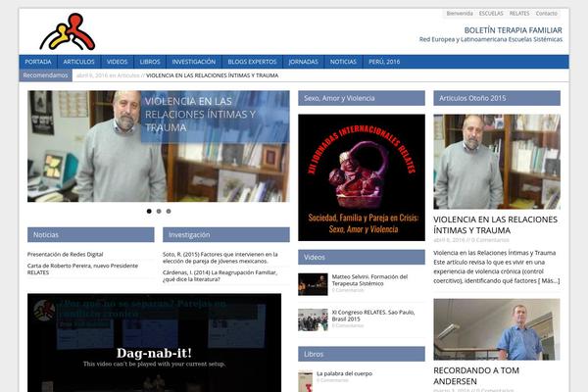588x392 pixels.
Task: Open the Articulos Otoño 2015 header
Action: click(x=497, y=98)
